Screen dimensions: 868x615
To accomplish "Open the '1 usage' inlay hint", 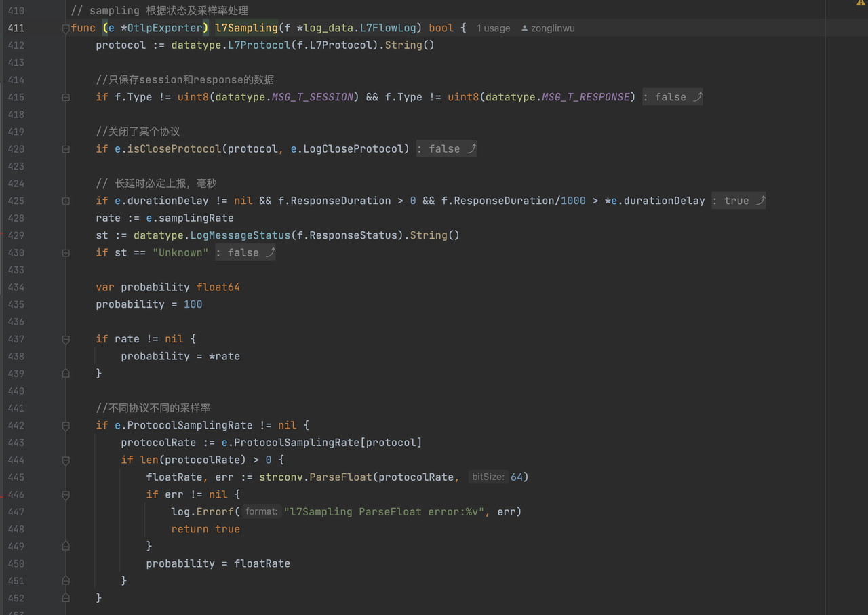I will click(493, 28).
